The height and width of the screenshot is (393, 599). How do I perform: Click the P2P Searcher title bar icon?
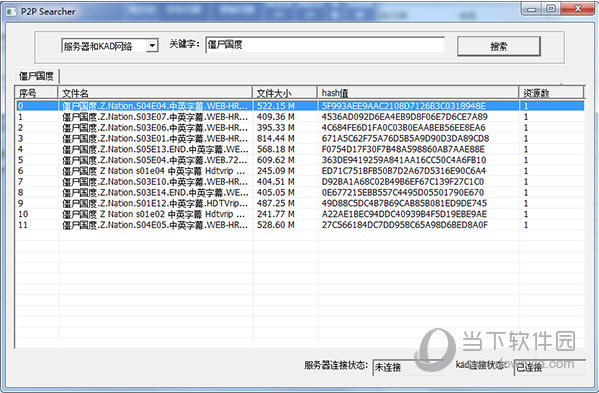click(x=11, y=11)
